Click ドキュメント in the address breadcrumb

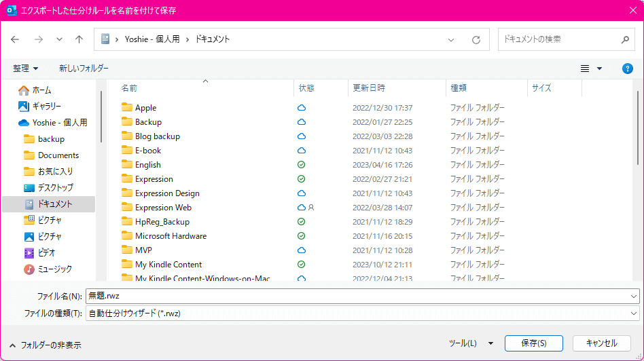213,39
